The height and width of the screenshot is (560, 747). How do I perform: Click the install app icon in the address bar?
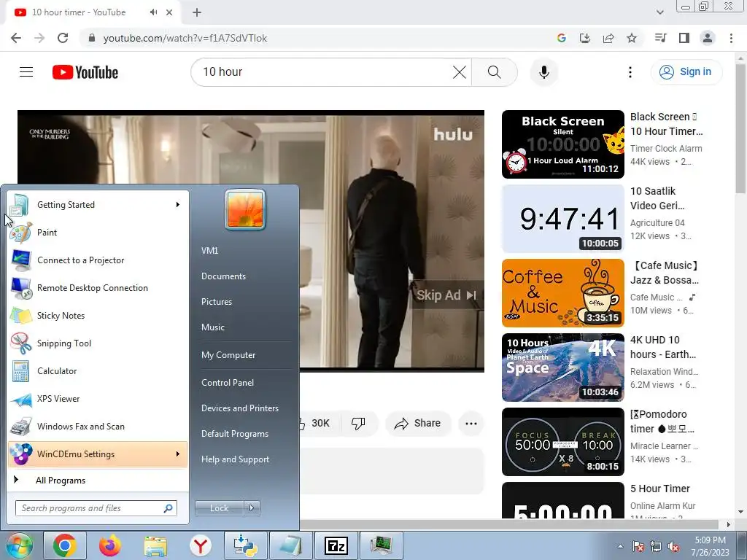pos(584,38)
